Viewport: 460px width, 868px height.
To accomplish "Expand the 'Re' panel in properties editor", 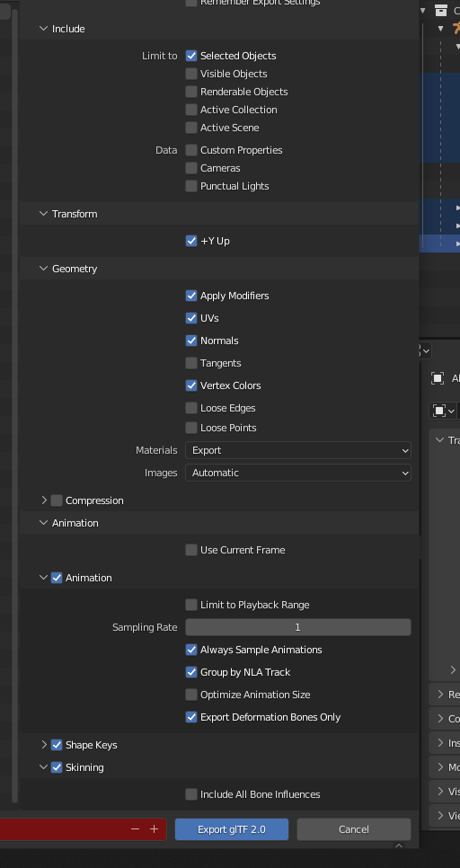I will click(x=440, y=695).
